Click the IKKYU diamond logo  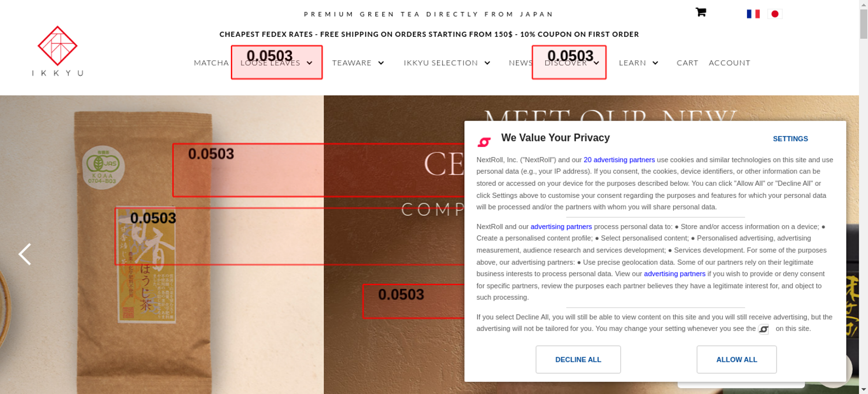pyautogui.click(x=57, y=46)
